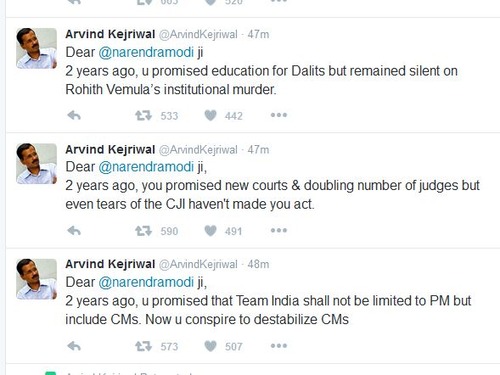Open @narendramodi mention in judges tweet
The width and height of the screenshot is (500, 375).
(146, 167)
